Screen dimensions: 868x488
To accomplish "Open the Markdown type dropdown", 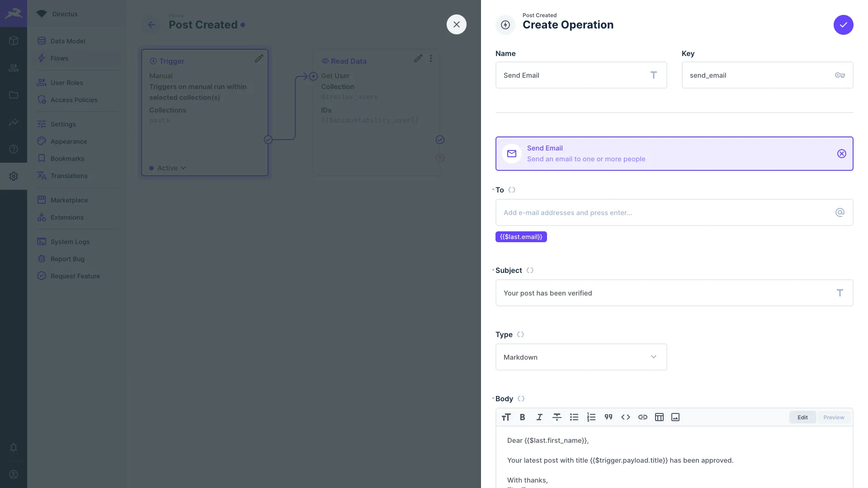I will [x=653, y=357].
